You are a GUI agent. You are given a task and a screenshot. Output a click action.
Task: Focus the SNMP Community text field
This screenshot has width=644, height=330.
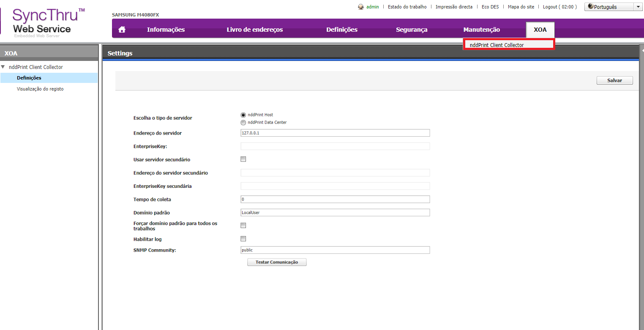(x=335, y=250)
